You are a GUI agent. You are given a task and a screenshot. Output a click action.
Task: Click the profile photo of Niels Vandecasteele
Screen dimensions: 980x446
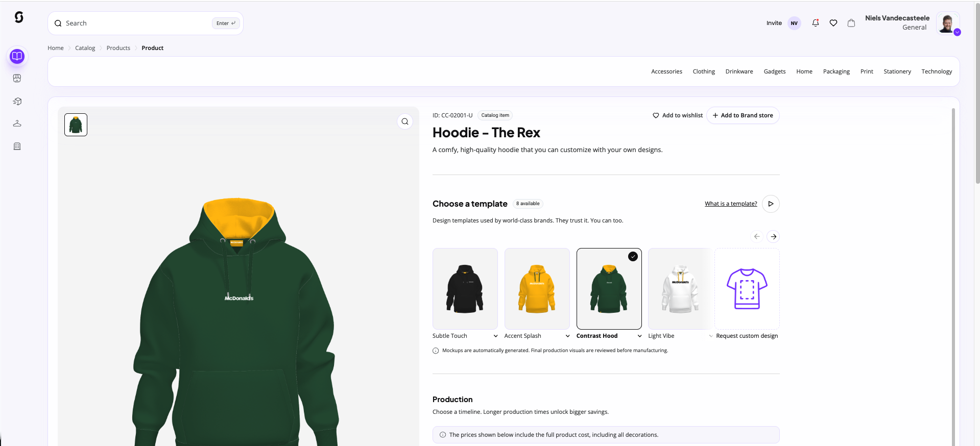click(947, 23)
